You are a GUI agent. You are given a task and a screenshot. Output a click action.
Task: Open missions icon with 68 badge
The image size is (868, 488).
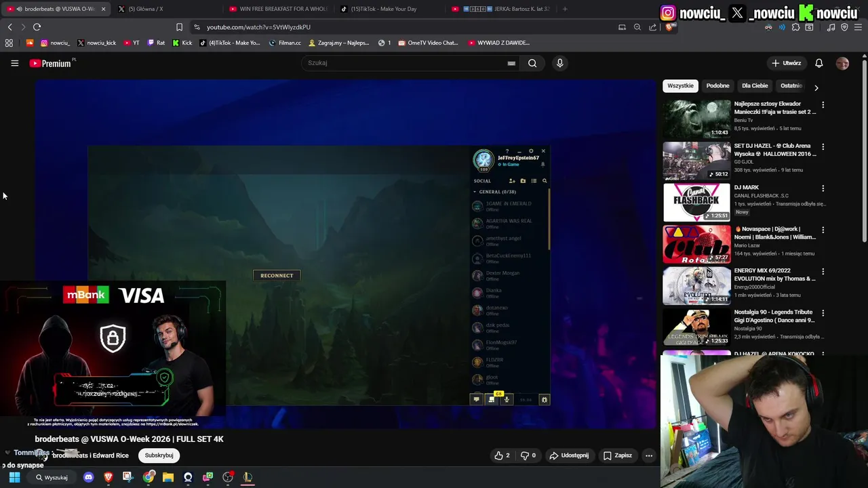(492, 399)
